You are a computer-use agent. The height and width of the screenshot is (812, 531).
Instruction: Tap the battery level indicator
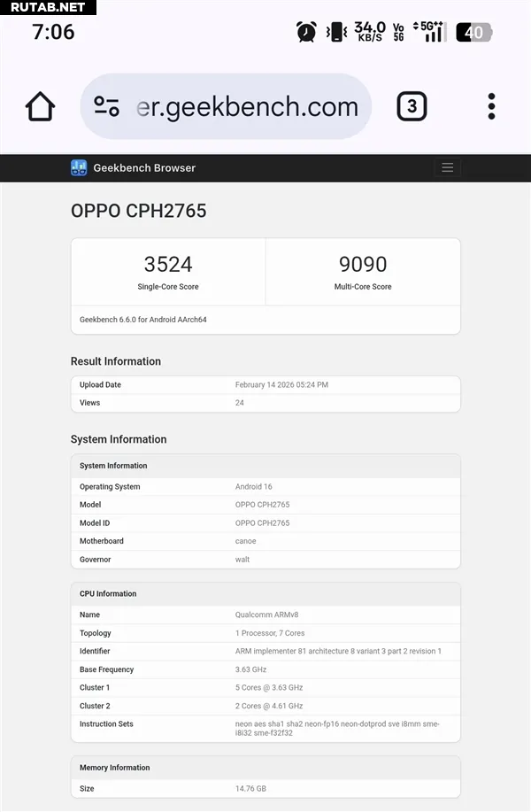pos(473,33)
